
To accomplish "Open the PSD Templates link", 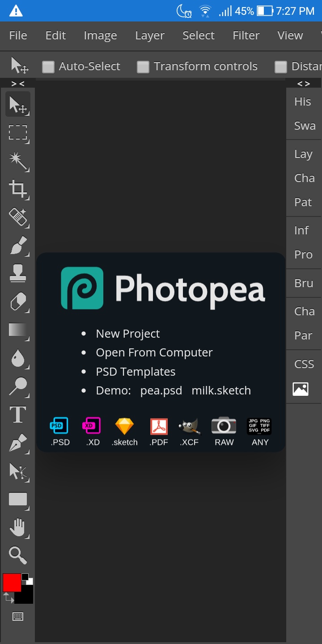I will [x=136, y=372].
